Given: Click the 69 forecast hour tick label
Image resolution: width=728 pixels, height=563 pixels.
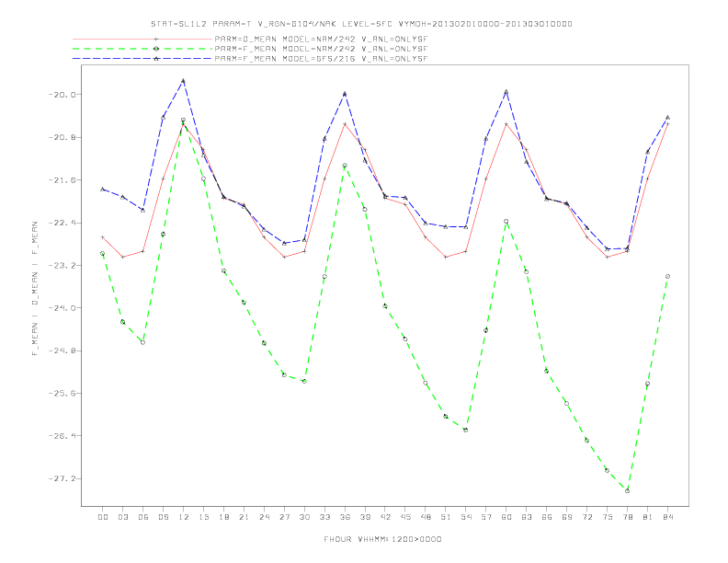Looking at the screenshot, I should pyautogui.click(x=567, y=517).
